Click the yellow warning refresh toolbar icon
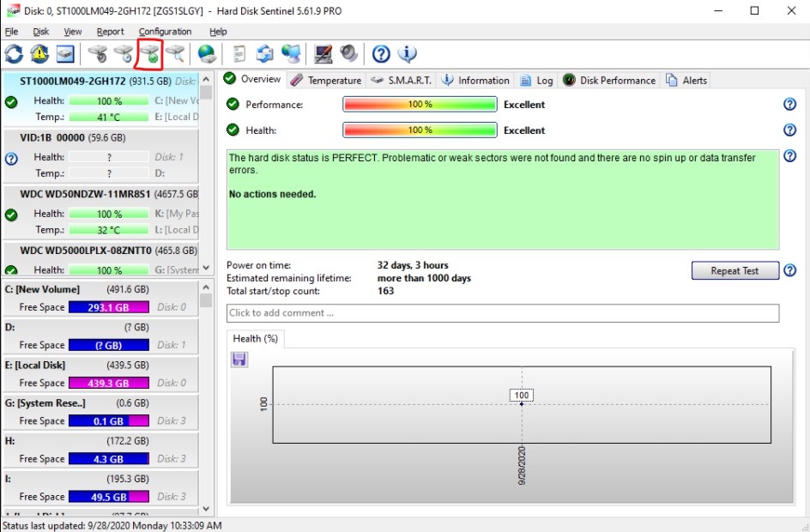The height and width of the screenshot is (532, 810). [39, 54]
